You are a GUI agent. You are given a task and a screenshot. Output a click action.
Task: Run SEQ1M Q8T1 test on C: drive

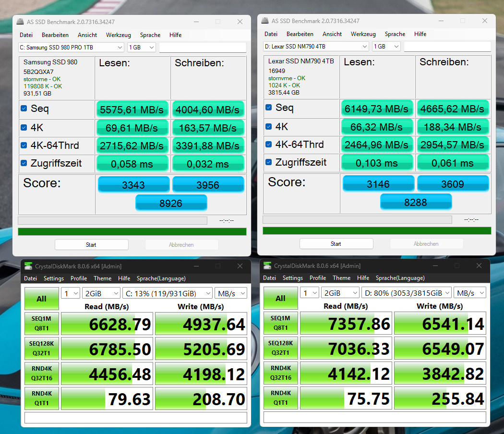click(41, 324)
